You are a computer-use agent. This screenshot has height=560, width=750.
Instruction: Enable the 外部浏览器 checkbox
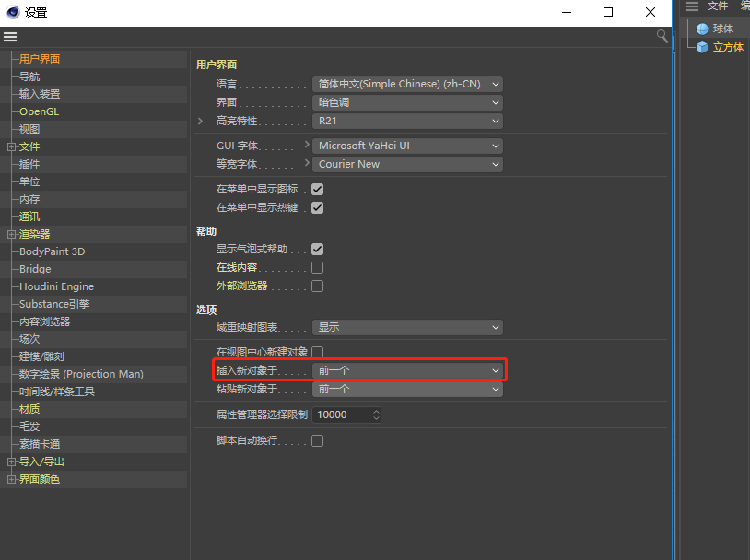(317, 286)
